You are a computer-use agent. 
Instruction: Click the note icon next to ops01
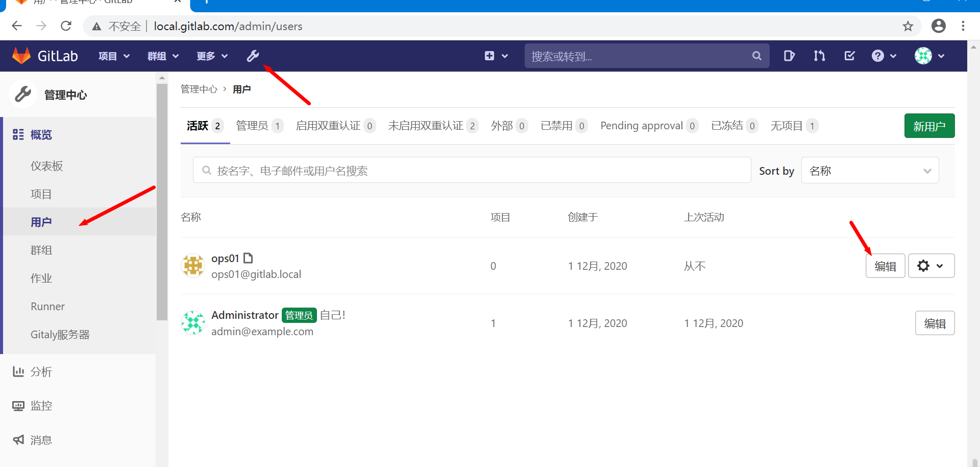(x=248, y=258)
